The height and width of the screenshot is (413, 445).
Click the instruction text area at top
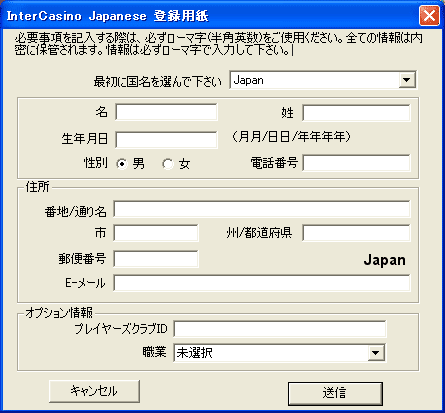pos(219,44)
